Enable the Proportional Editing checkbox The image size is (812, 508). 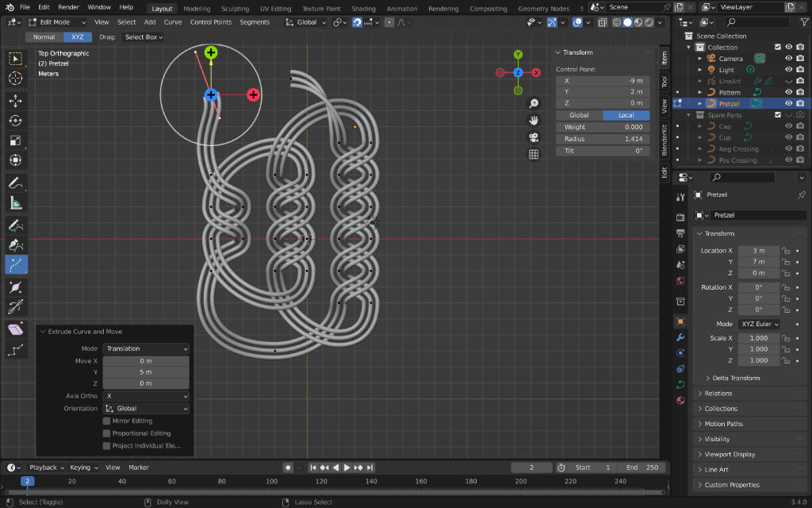[x=107, y=433]
